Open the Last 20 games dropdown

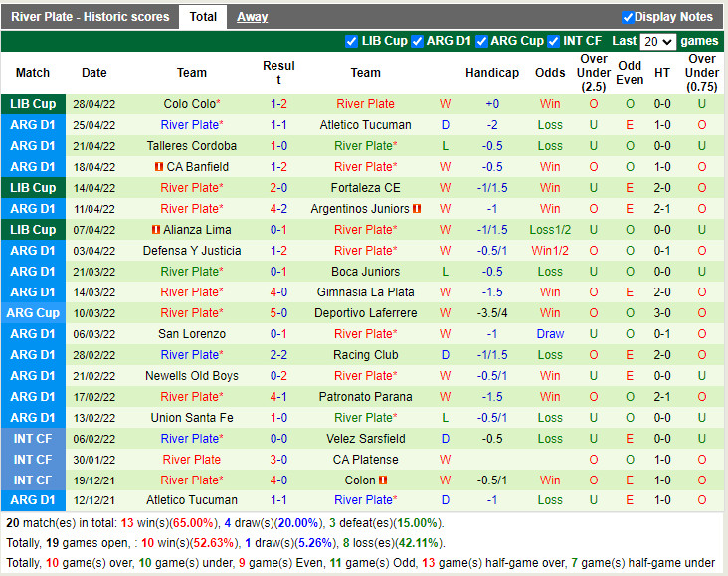click(x=657, y=42)
